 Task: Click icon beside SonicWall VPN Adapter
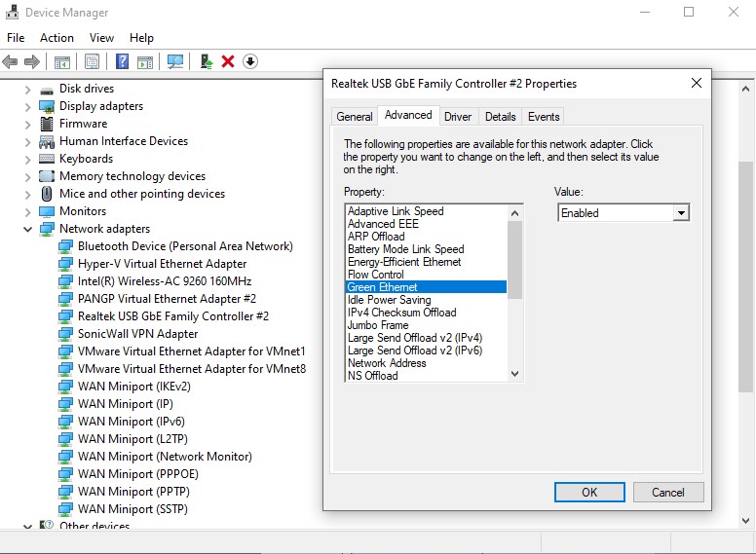click(65, 334)
